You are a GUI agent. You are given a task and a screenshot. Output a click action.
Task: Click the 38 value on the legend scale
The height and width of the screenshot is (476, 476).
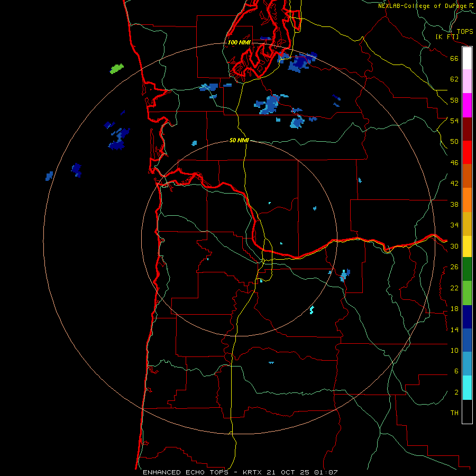coord(454,204)
